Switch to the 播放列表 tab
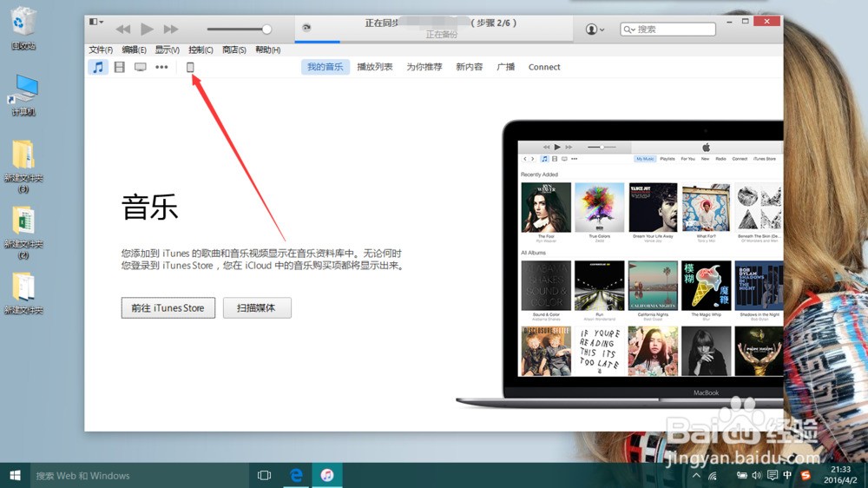868x488 pixels. [x=375, y=67]
